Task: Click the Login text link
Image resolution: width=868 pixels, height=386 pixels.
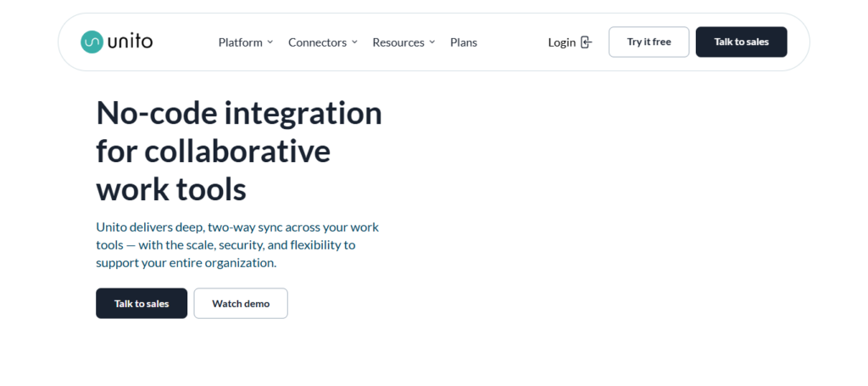Action: pyautogui.click(x=561, y=42)
